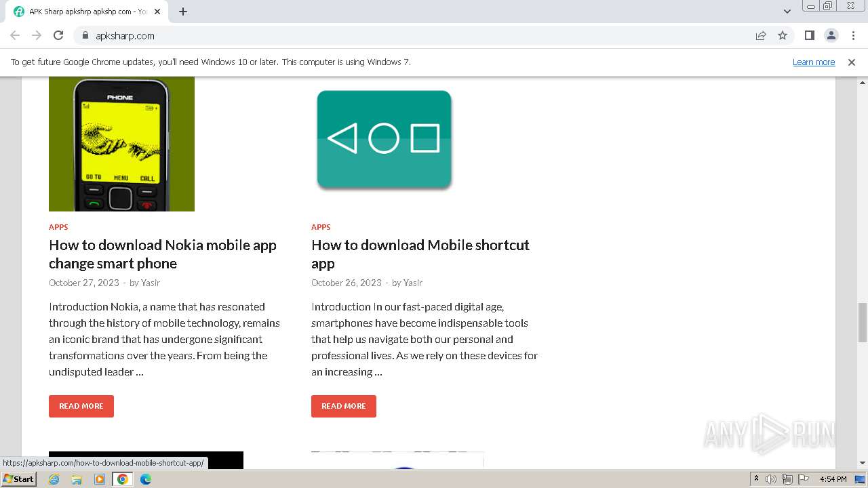Open the network tray icon

pos(787,479)
